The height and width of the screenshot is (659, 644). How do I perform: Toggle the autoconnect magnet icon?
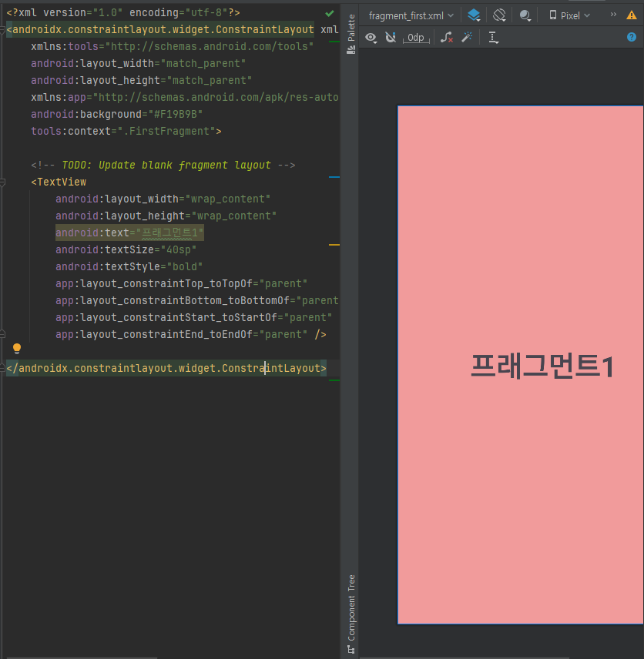point(391,38)
